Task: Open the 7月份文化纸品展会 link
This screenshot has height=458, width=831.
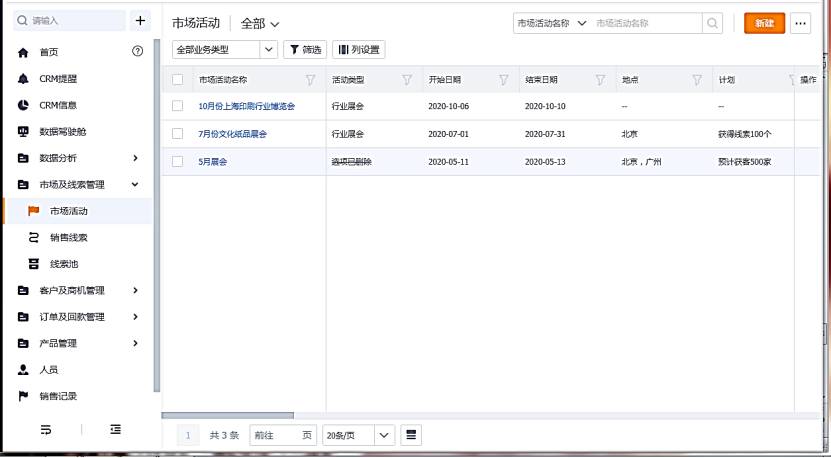Action: [233, 134]
